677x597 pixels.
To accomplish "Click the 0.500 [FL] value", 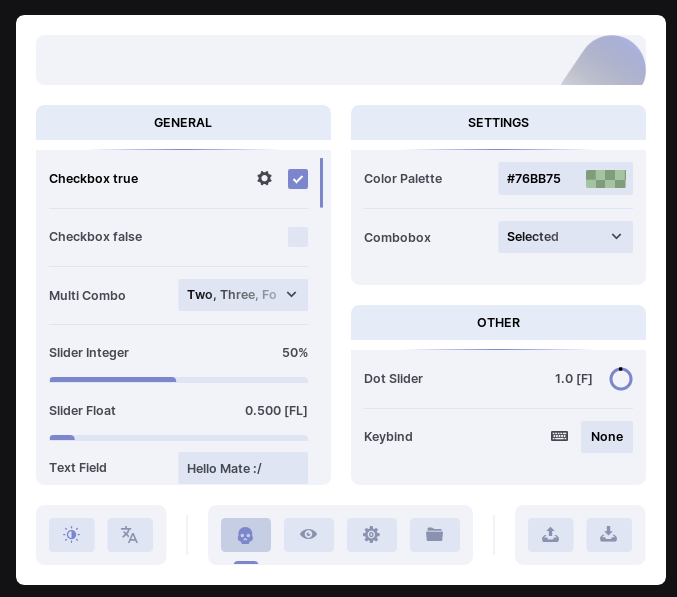I will [276, 411].
